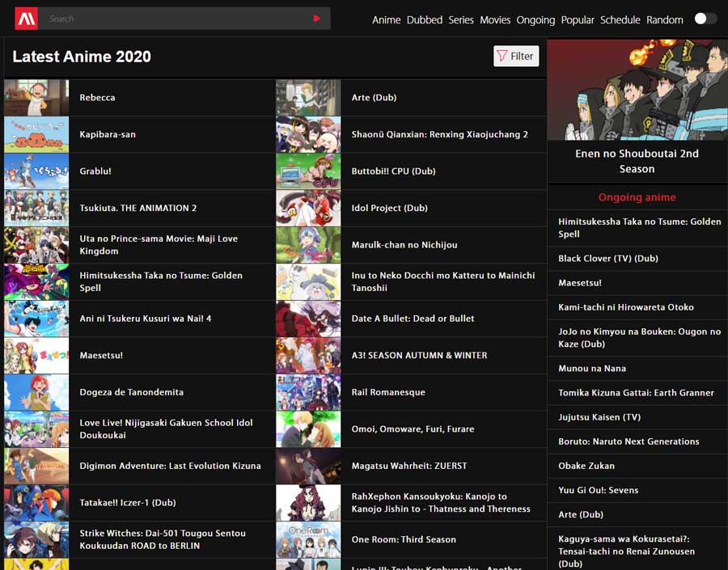The width and height of the screenshot is (728, 570).
Task: Open Love Live! Nijigasaki Gakuen School Idol Doukoukai
Action: [x=166, y=429]
